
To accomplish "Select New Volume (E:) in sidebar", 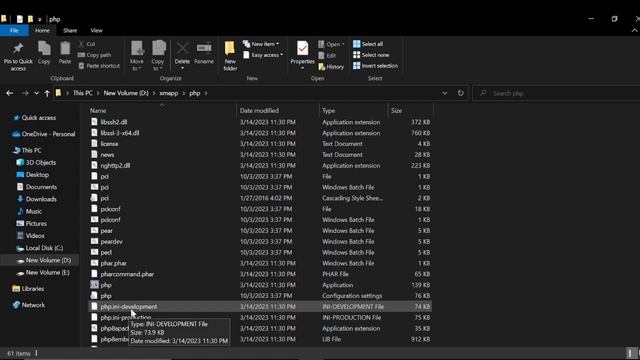I will [x=43, y=273].
